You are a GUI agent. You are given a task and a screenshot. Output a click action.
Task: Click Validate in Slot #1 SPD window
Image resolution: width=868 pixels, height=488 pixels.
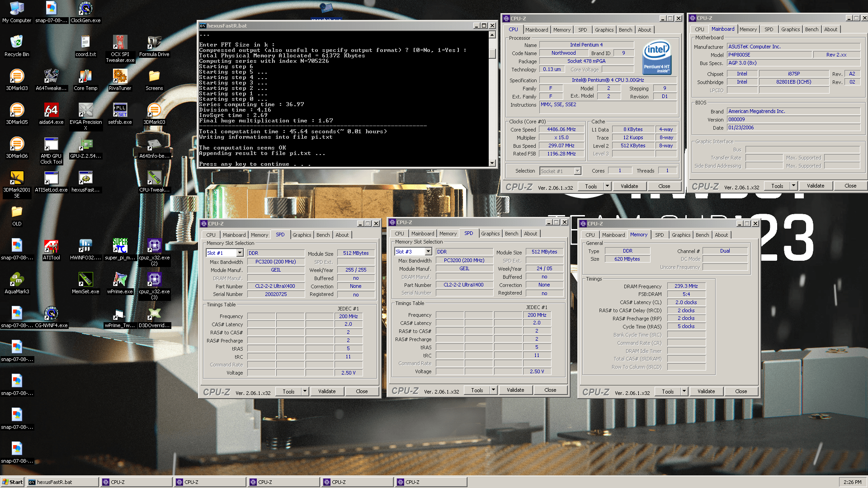coord(327,391)
